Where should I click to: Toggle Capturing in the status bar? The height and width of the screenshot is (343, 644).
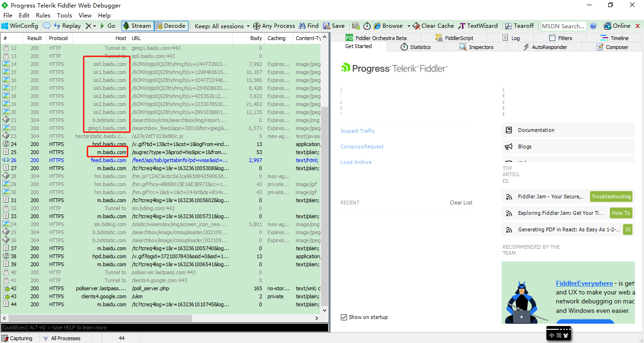[x=17, y=338]
